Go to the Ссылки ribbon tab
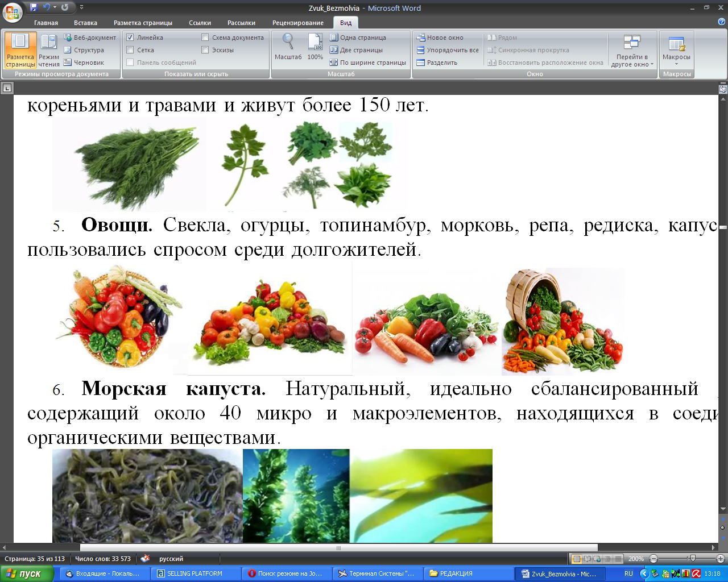 pos(200,23)
